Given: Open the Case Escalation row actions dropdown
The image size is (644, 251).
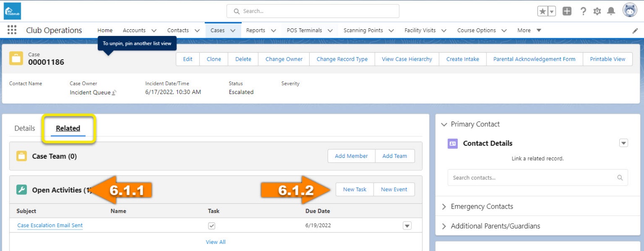Looking at the screenshot, I should [x=407, y=225].
